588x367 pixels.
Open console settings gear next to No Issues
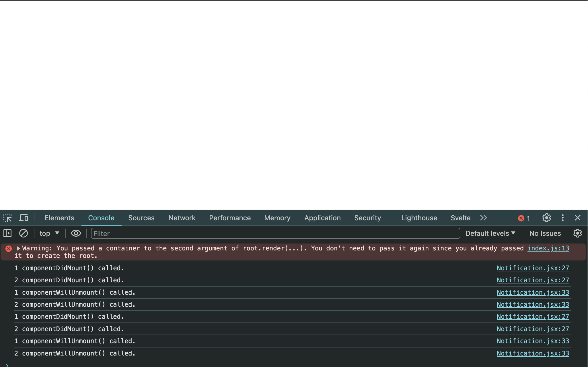click(577, 233)
